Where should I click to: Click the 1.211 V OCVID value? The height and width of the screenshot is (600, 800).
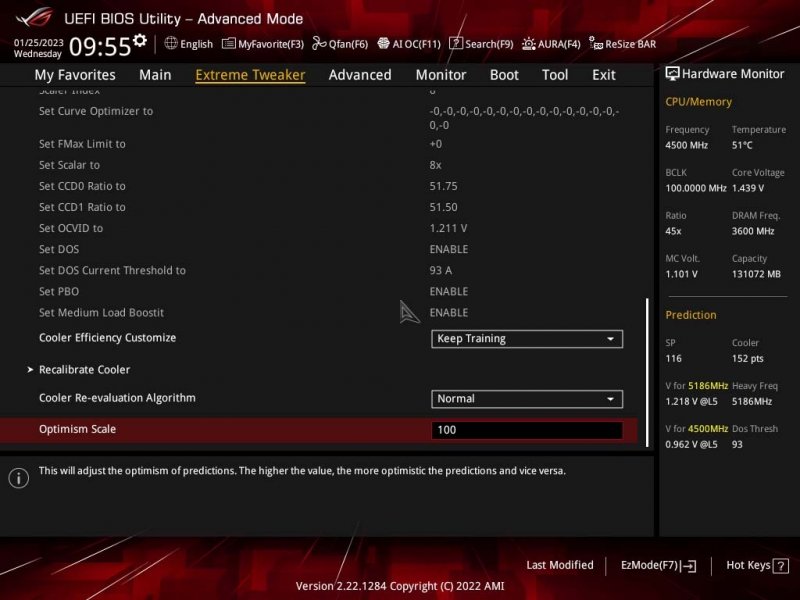(448, 229)
